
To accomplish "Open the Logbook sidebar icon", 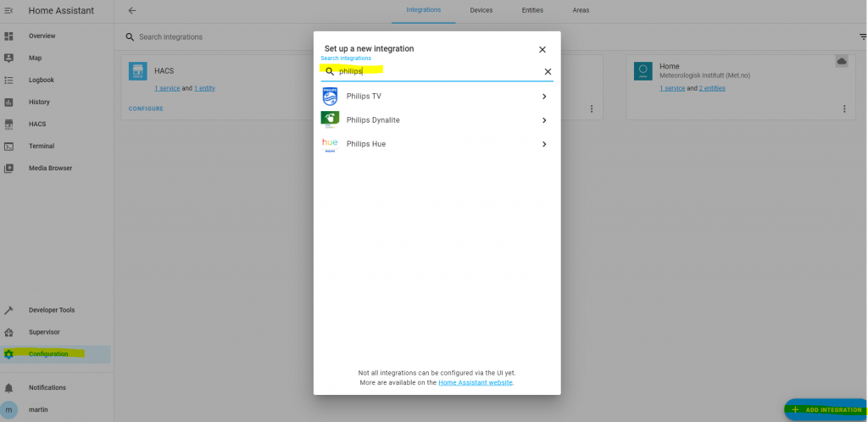I will pyautogui.click(x=8, y=81).
